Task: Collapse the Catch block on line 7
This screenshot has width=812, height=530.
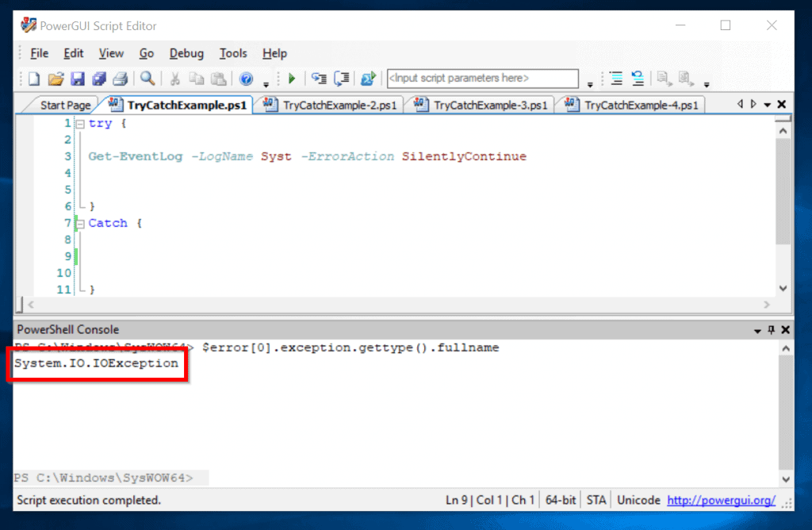Action: 80,223
